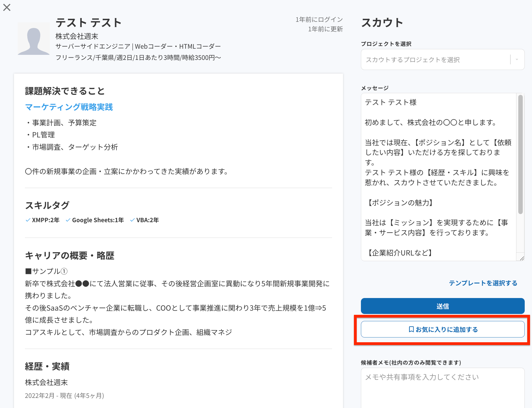Click candidate name テスト テスト heading

[88, 23]
